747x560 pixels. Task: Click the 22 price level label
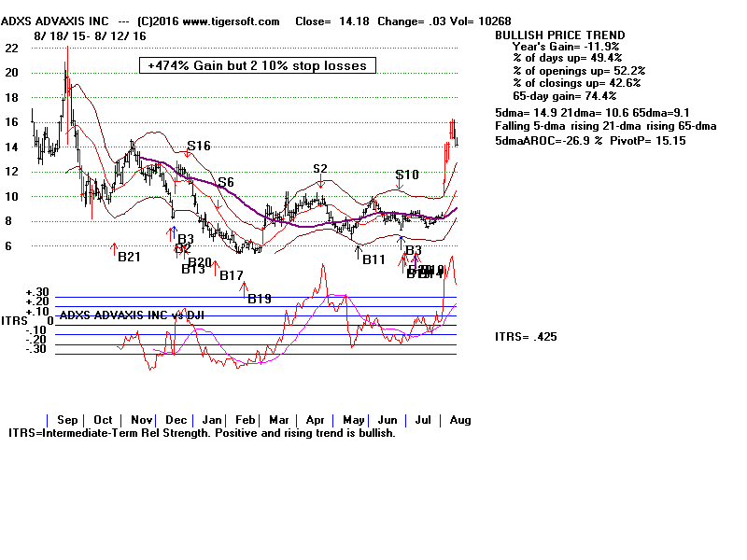(11, 48)
